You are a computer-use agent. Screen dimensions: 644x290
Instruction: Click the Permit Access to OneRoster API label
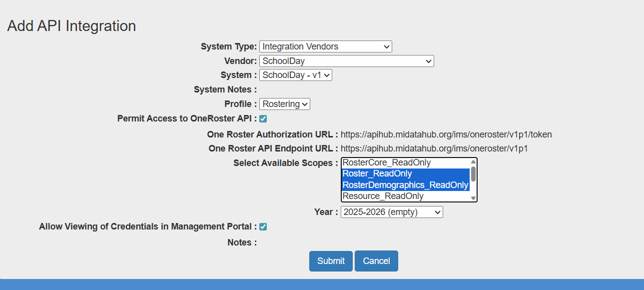tap(187, 118)
